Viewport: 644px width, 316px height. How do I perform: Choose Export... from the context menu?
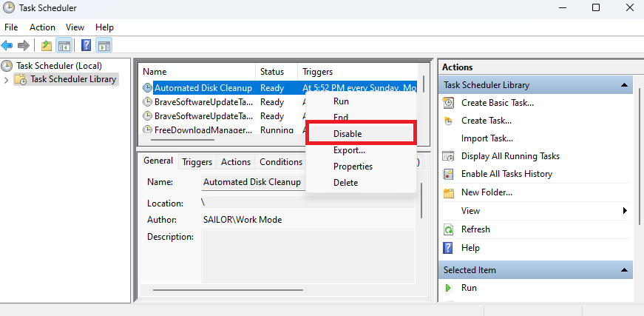[361, 150]
